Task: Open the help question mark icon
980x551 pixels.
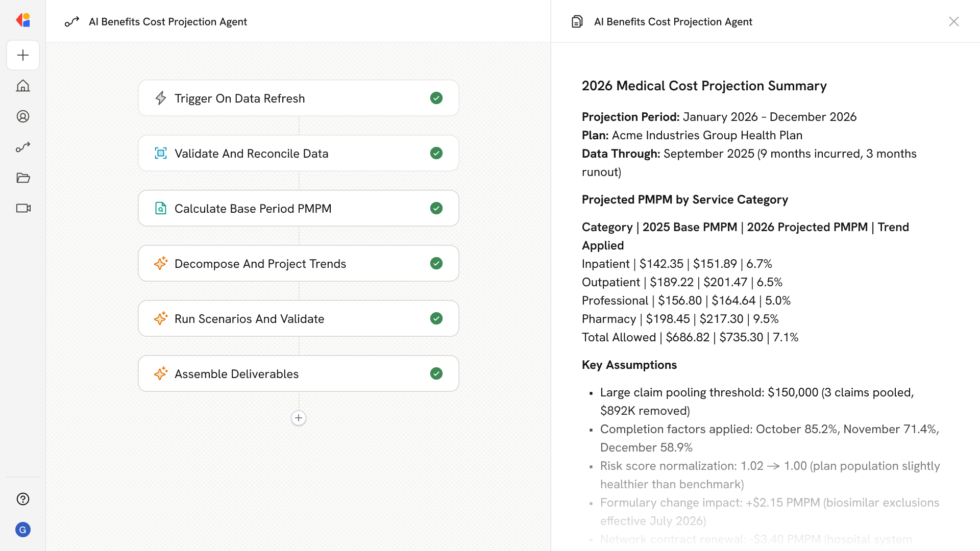Action: [x=23, y=499]
